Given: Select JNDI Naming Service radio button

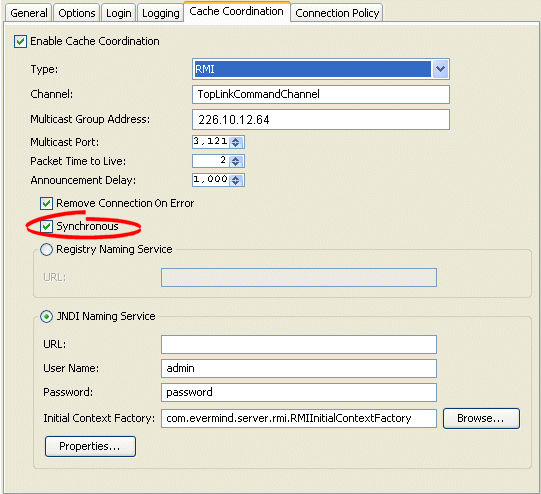Looking at the screenshot, I should tap(46, 316).
